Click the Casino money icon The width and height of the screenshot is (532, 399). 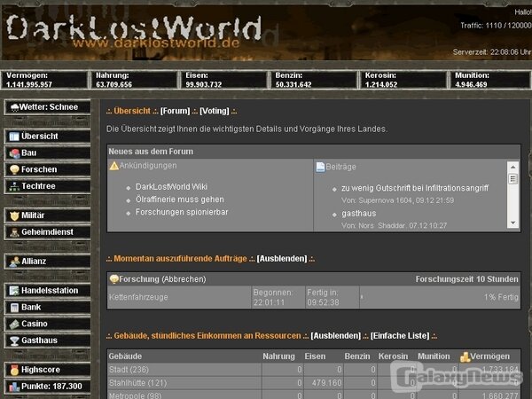click(x=14, y=324)
